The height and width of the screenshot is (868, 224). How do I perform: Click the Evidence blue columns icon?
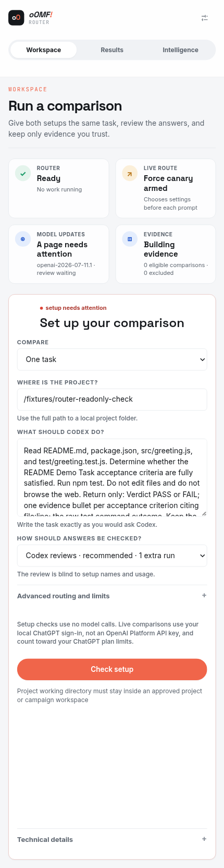[x=130, y=239]
